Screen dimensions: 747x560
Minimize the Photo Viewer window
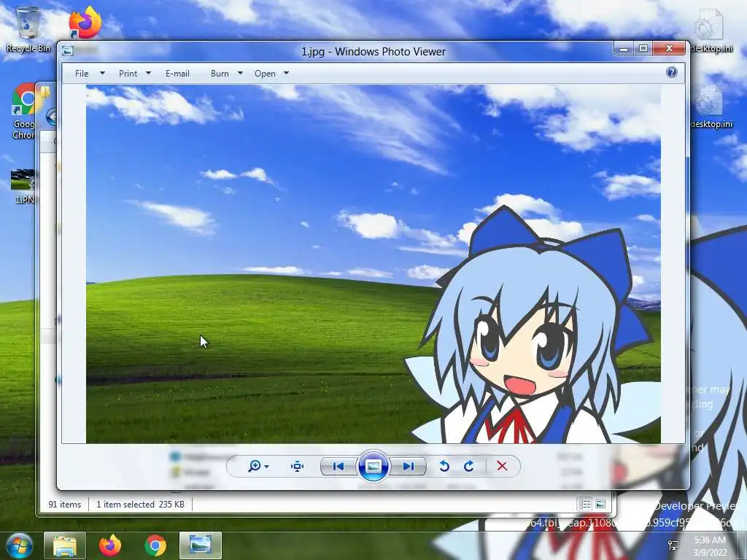click(623, 48)
